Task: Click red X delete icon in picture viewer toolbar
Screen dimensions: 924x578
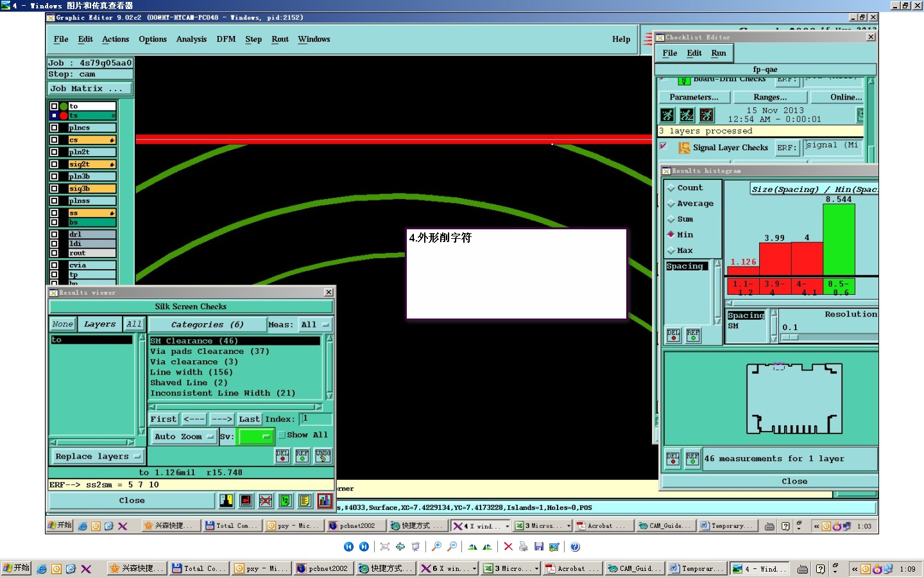Action: tap(508, 547)
